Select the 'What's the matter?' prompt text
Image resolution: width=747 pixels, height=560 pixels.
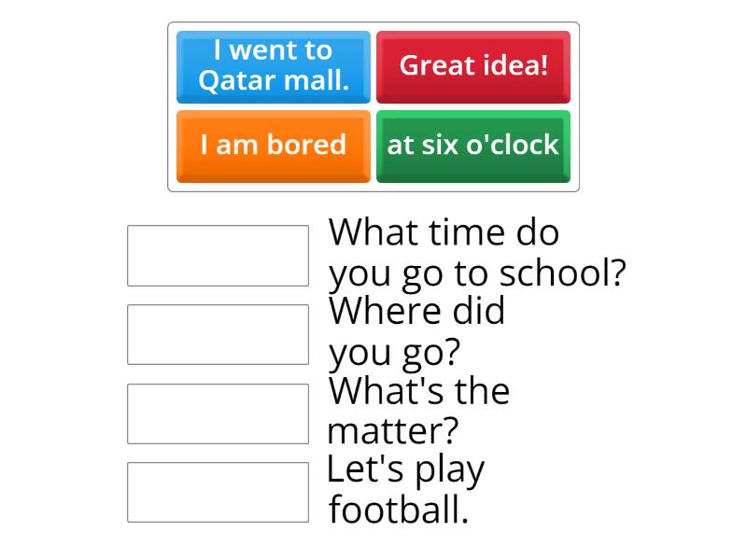point(418,411)
